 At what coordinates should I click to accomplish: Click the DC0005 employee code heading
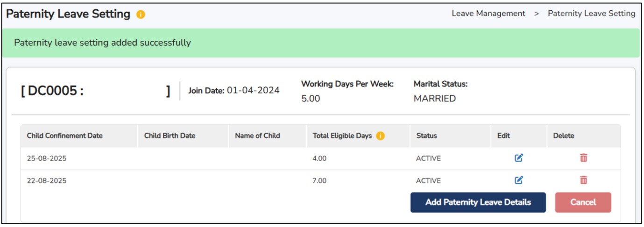pos(52,91)
